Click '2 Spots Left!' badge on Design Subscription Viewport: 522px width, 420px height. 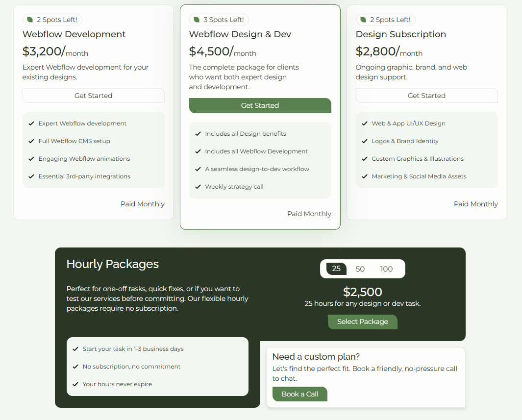(x=386, y=20)
